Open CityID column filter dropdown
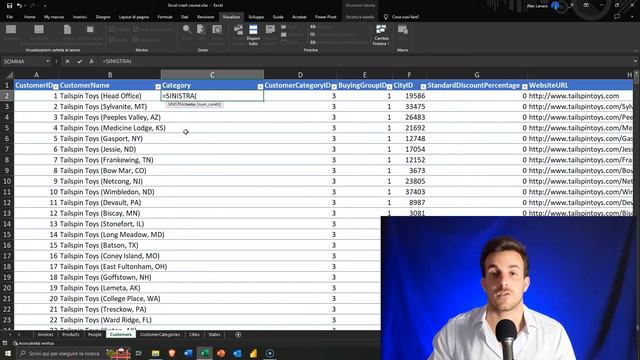This screenshot has width=640, height=360. point(423,86)
